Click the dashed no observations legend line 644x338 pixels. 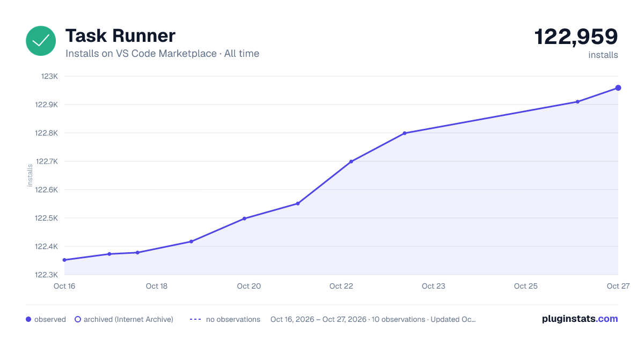(195, 319)
